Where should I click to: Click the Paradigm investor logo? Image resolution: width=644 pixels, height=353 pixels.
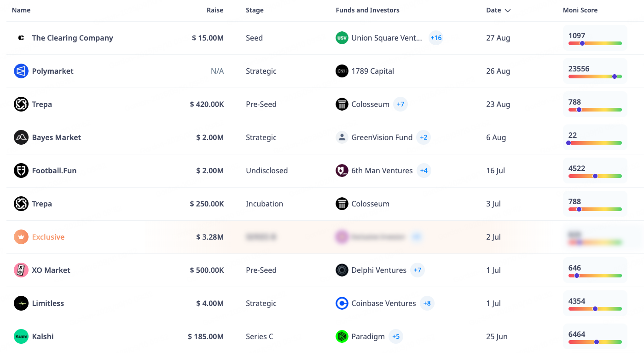tap(342, 336)
